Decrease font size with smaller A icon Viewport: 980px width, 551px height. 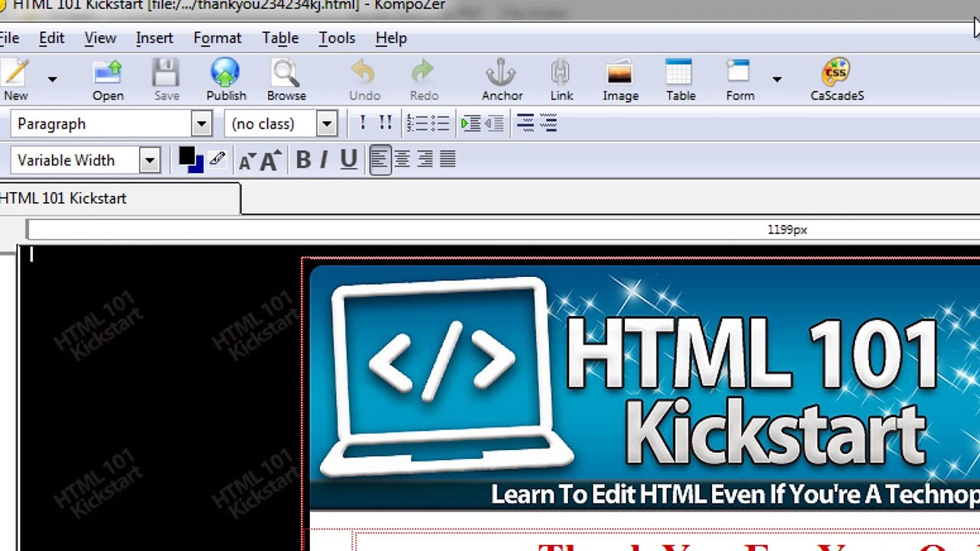247,161
